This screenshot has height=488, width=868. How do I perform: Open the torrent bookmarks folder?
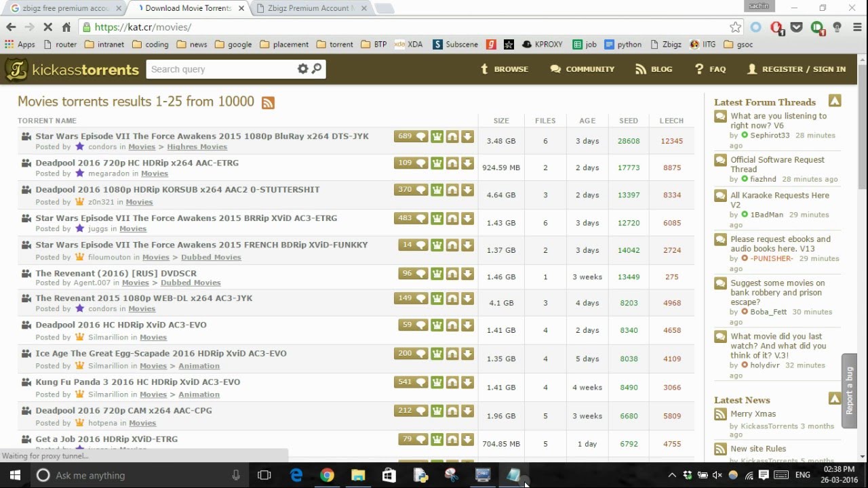(x=335, y=45)
